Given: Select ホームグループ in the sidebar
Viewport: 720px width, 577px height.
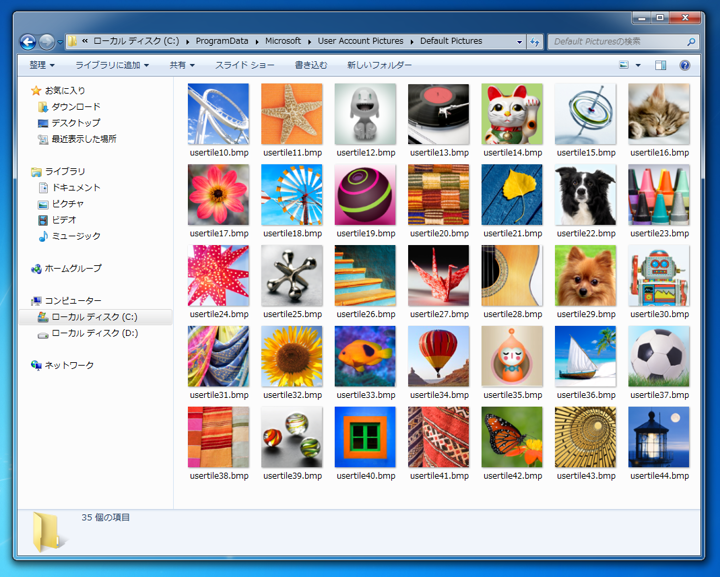Looking at the screenshot, I should coord(66,269).
